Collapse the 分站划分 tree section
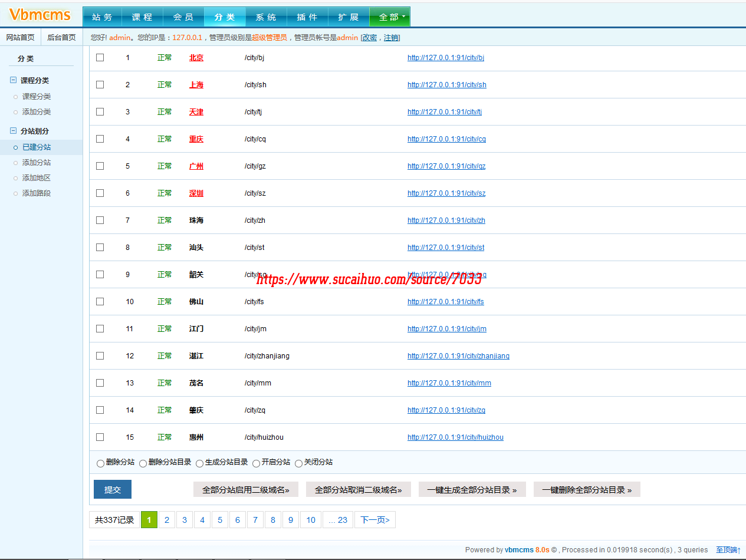 pyautogui.click(x=13, y=131)
